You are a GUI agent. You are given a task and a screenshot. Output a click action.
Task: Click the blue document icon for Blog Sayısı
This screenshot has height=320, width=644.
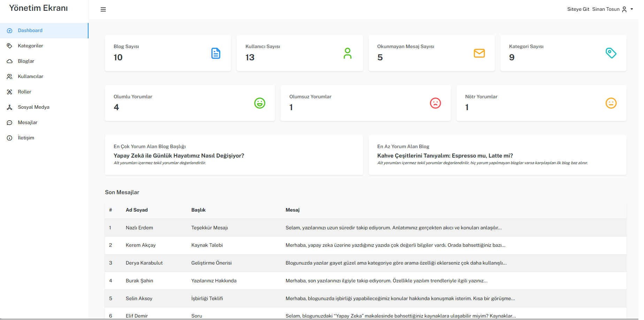pos(216,53)
